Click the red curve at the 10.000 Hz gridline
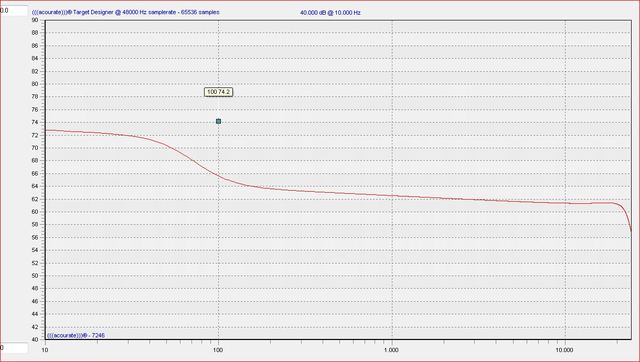 point(565,203)
